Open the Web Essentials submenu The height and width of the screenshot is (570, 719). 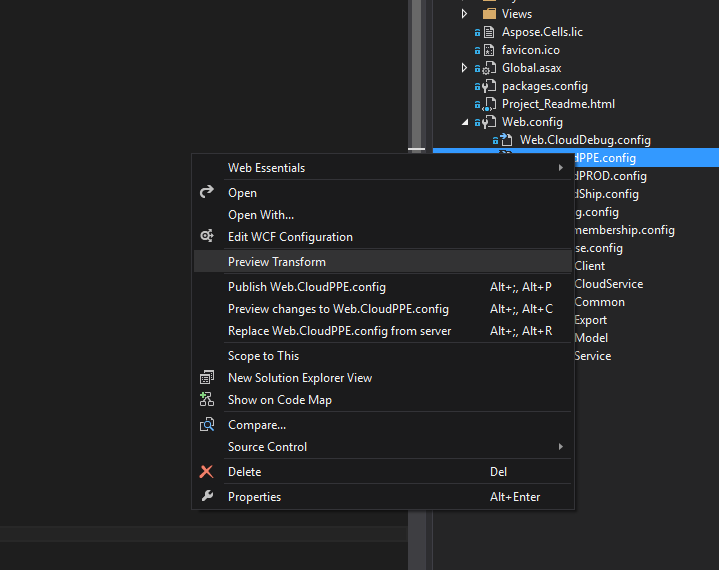(x=266, y=168)
